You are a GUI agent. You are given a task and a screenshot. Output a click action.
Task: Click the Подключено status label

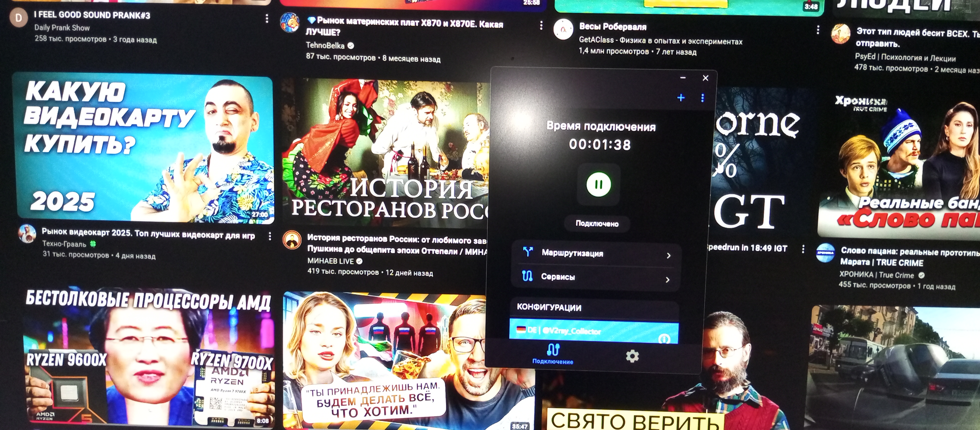pyautogui.click(x=597, y=223)
